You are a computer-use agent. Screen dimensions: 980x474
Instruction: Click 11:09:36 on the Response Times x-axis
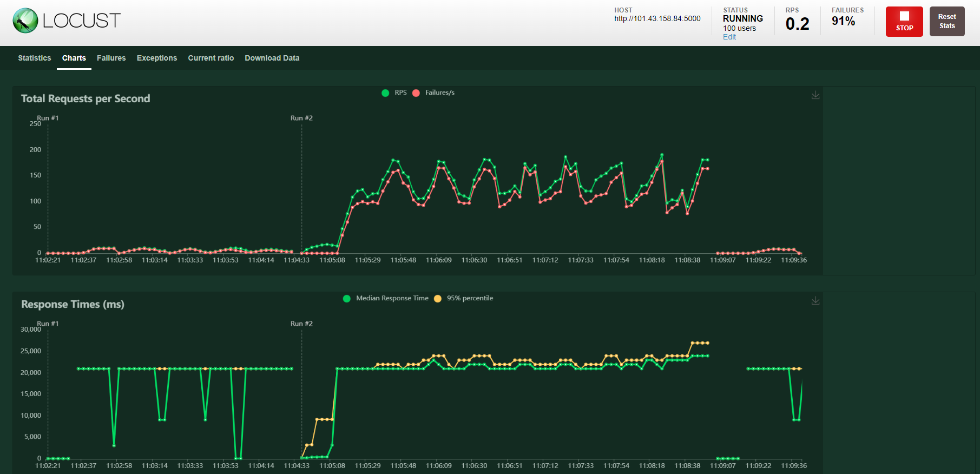click(794, 466)
